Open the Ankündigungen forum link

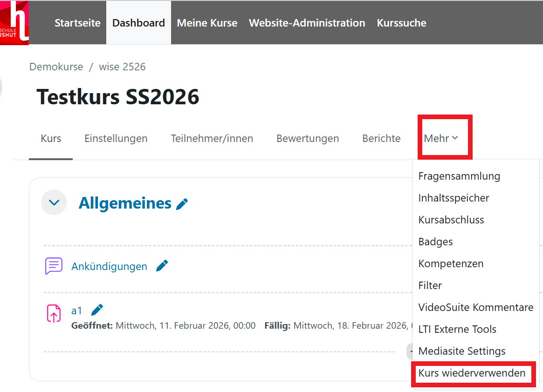coord(109,266)
